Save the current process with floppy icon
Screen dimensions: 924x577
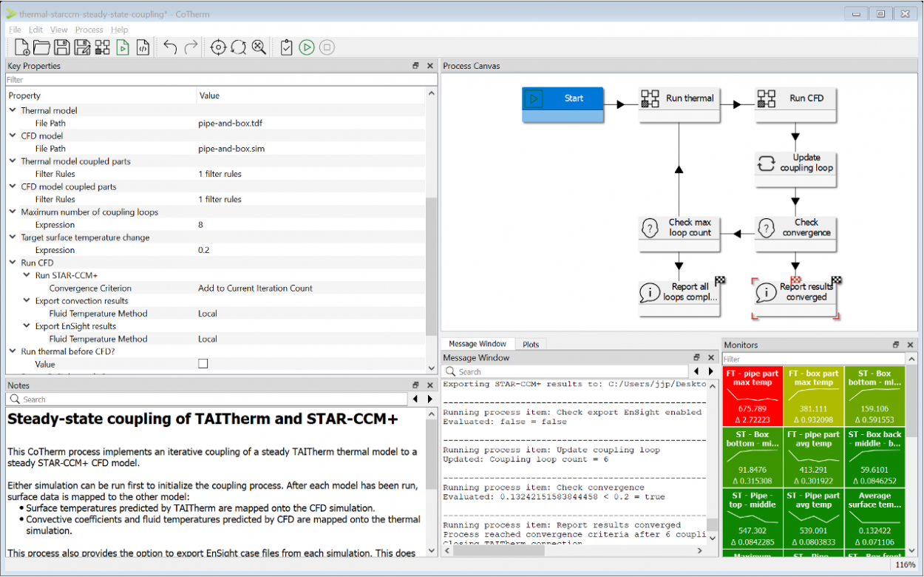point(62,47)
